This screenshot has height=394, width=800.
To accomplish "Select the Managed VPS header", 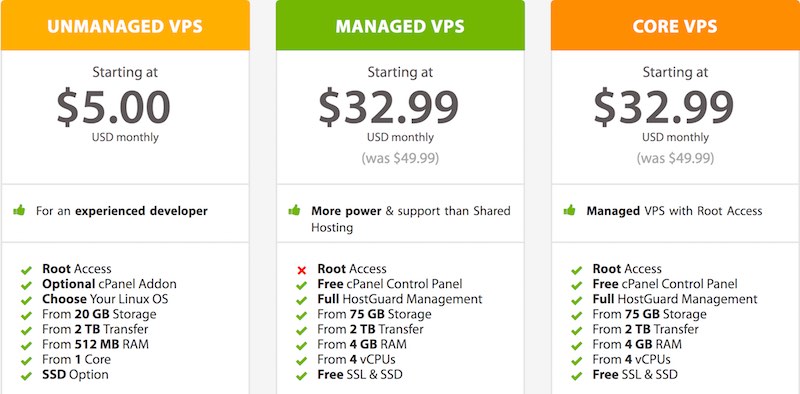I will [x=400, y=25].
